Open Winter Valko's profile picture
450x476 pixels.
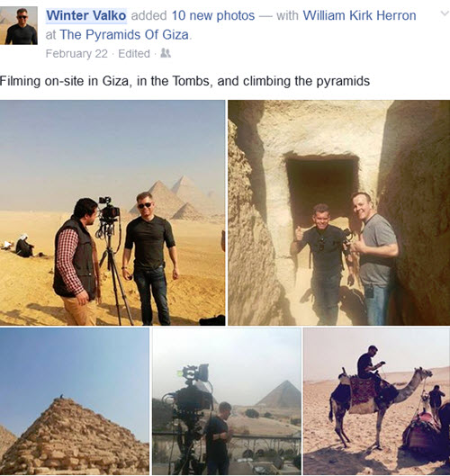pyautogui.click(x=19, y=25)
